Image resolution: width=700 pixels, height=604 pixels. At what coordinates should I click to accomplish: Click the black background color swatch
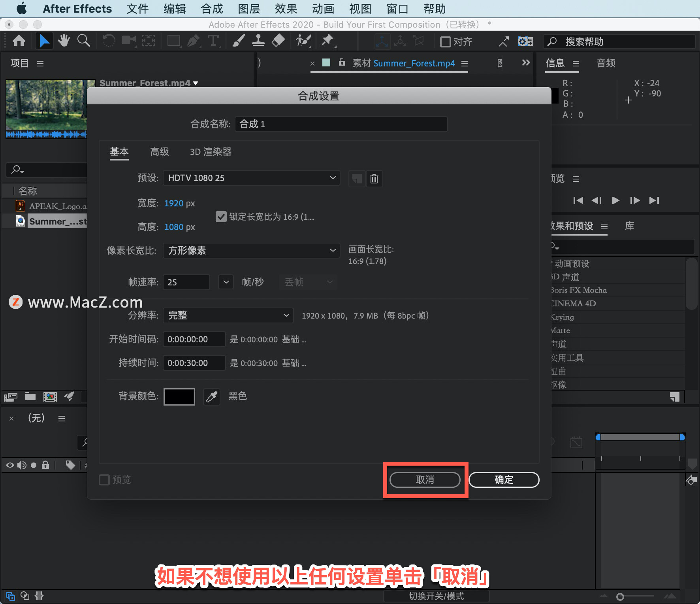[x=179, y=396]
